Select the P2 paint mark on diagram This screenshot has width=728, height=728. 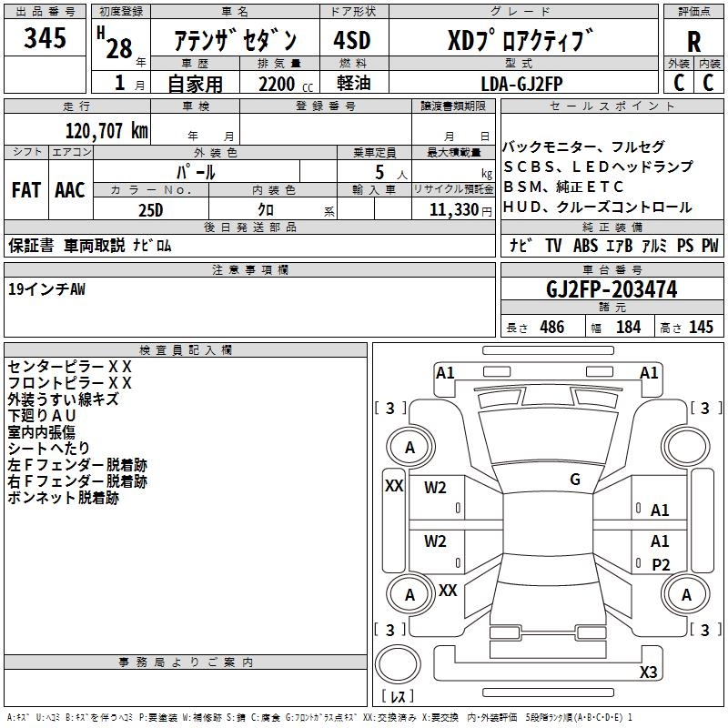coord(661,565)
